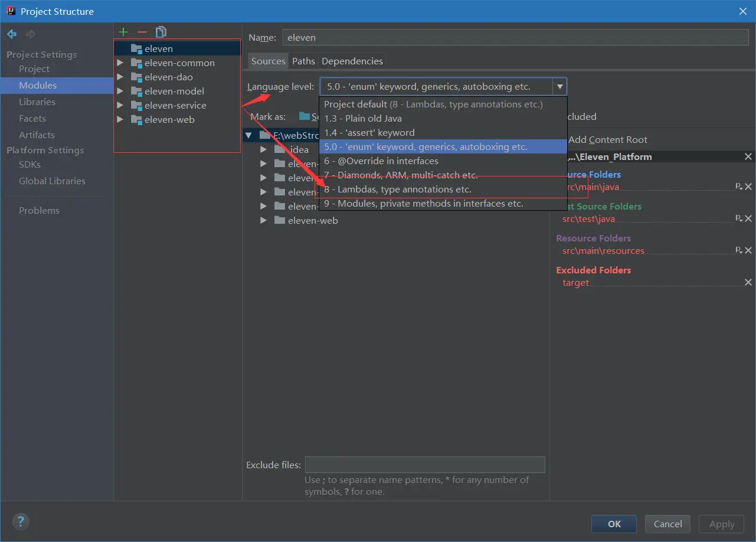
Task: Select src\main\resources path entry
Action: pos(603,250)
